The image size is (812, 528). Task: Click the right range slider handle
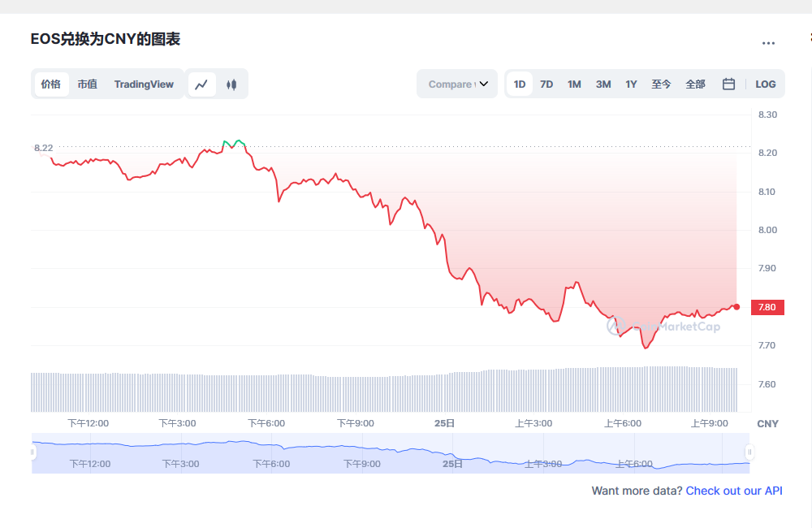tap(749, 452)
